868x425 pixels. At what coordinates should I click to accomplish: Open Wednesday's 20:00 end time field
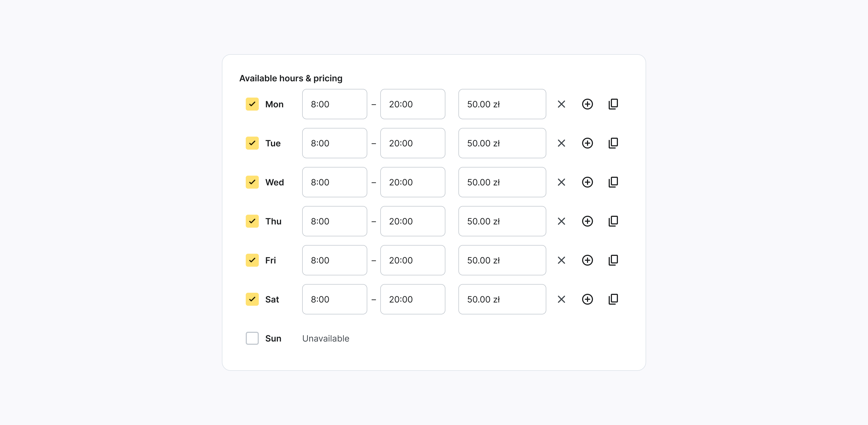coord(412,182)
